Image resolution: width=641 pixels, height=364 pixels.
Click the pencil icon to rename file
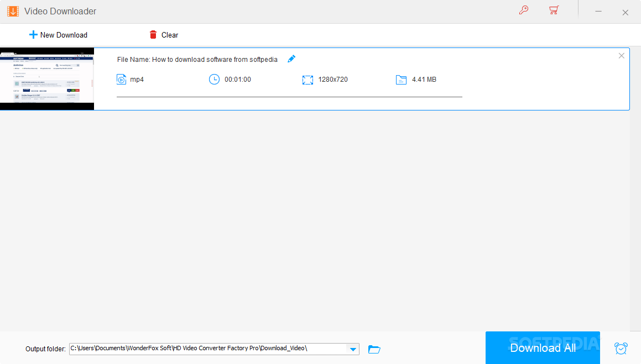click(x=291, y=59)
